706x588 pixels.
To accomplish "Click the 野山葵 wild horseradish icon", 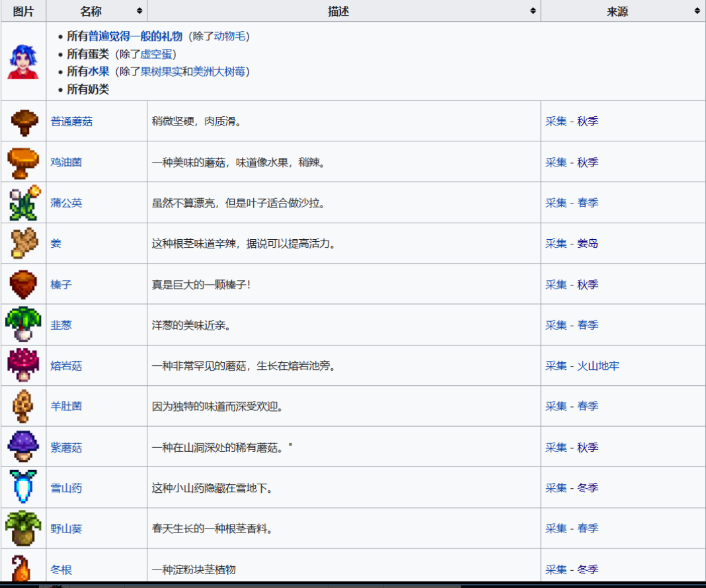I will coord(23,528).
